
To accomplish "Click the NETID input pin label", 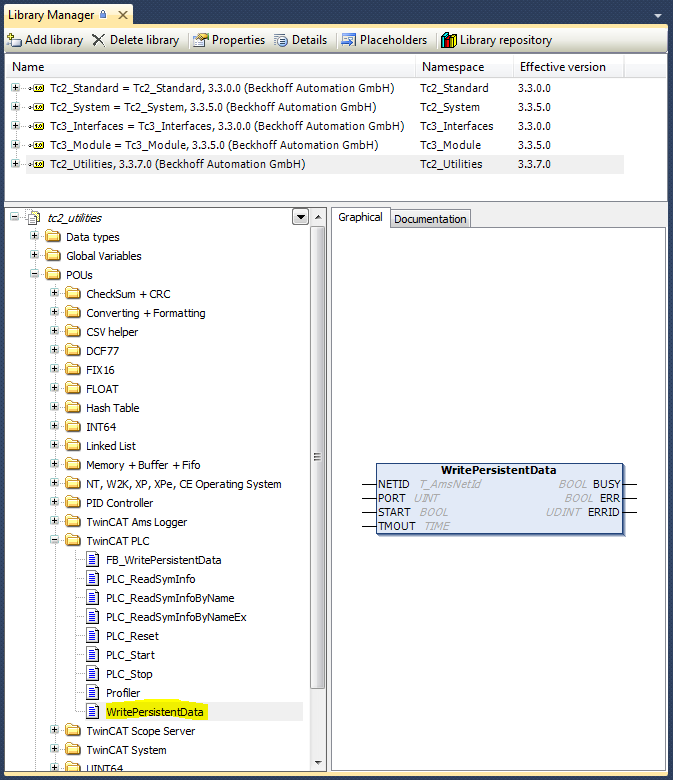I will tap(393, 484).
